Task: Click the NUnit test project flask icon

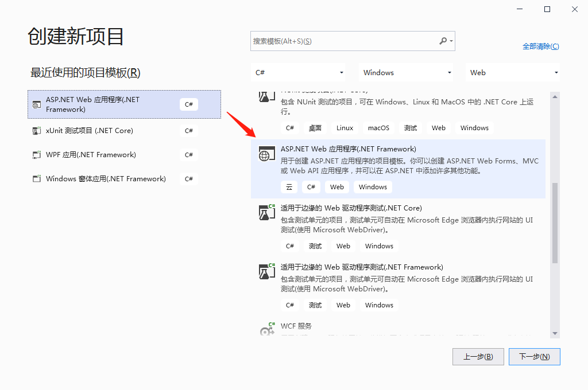Action: (266, 96)
